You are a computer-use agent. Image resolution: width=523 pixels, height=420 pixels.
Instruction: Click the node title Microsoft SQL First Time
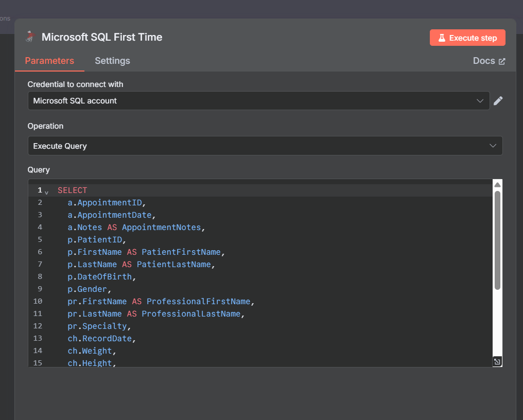(x=102, y=37)
